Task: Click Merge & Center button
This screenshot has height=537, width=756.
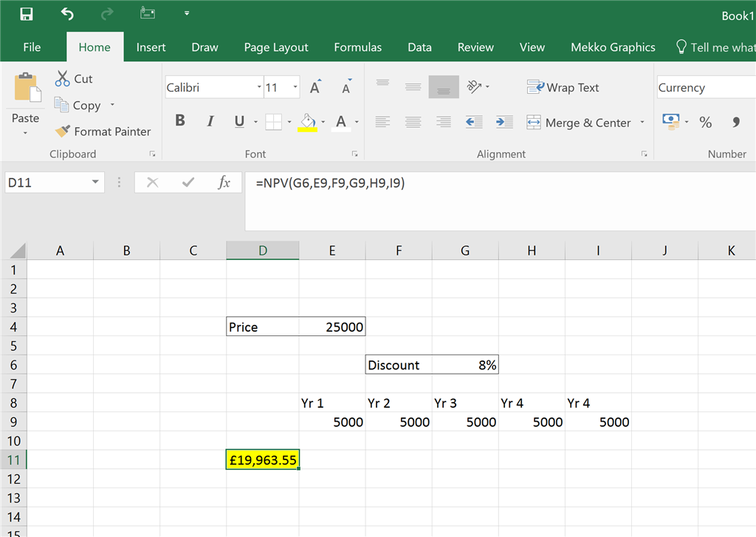Action: (x=579, y=123)
